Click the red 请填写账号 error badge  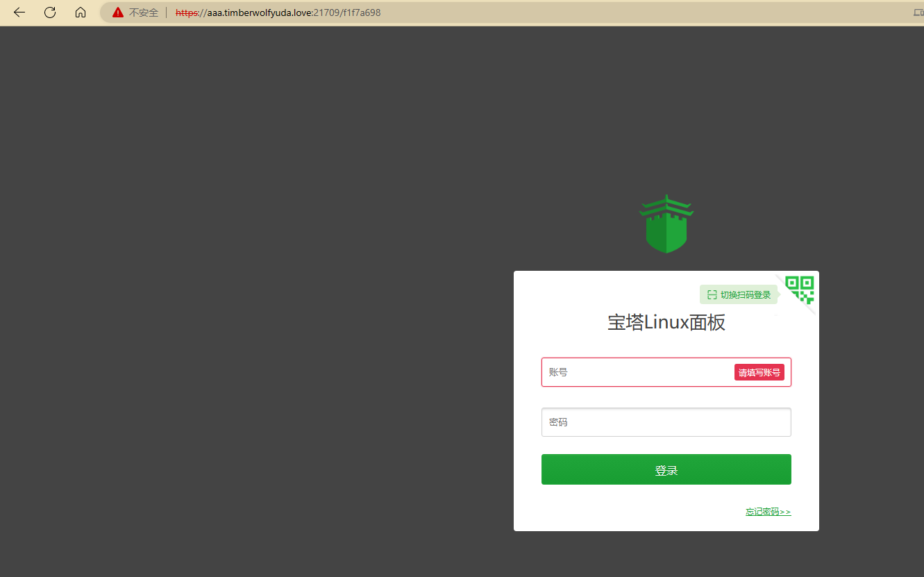759,372
